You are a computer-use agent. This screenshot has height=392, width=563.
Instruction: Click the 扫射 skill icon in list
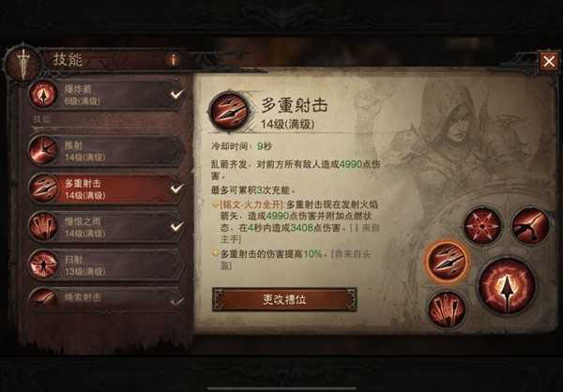coord(43,264)
